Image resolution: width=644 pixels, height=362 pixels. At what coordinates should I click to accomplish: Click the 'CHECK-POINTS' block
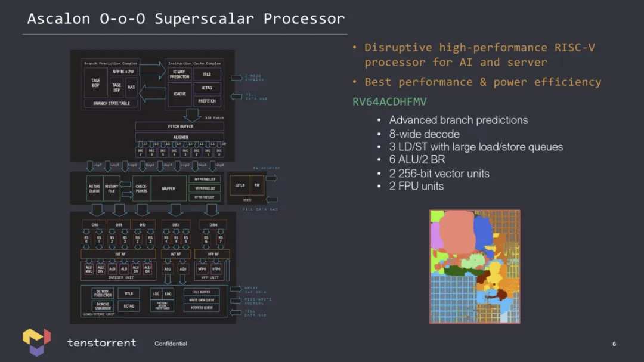141,188
